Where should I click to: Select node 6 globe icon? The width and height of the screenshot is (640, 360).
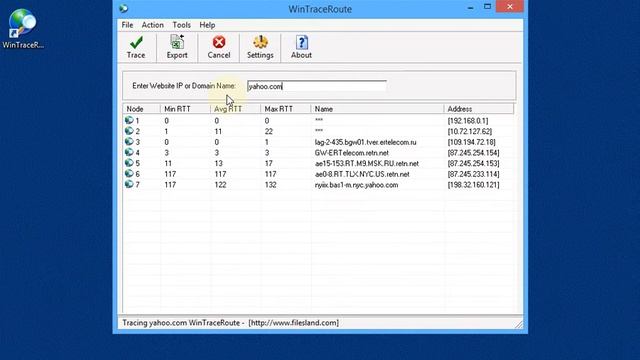(x=129, y=173)
